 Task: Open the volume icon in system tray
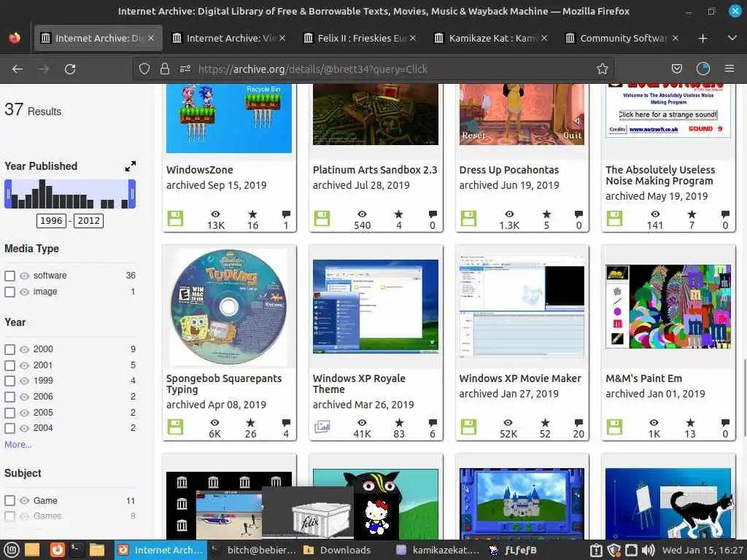click(x=648, y=550)
